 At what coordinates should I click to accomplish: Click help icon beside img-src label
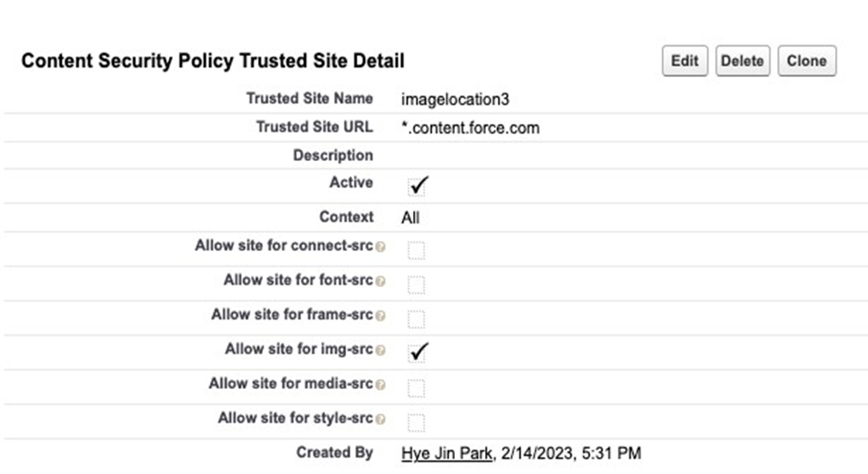(x=380, y=351)
